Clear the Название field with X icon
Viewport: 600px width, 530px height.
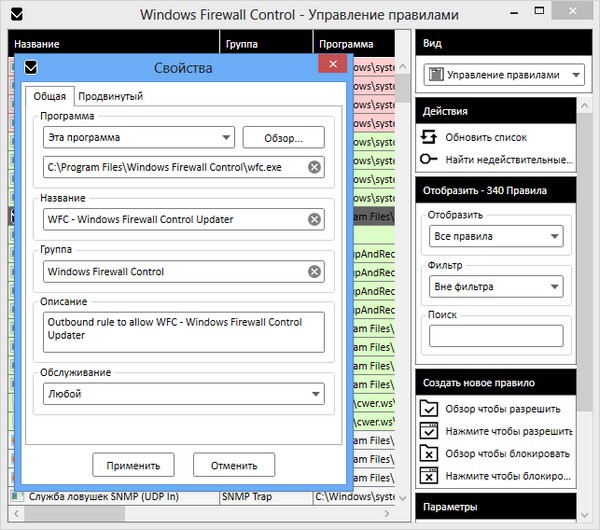314,219
